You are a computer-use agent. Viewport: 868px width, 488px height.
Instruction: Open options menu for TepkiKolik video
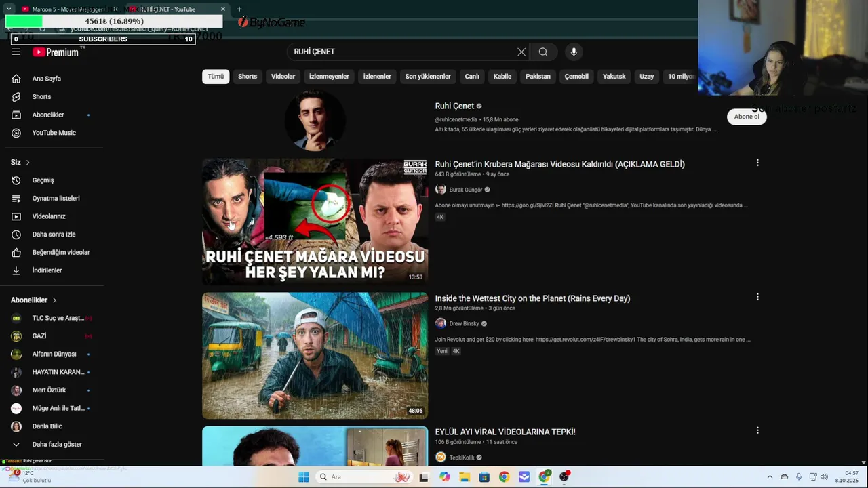(x=757, y=430)
